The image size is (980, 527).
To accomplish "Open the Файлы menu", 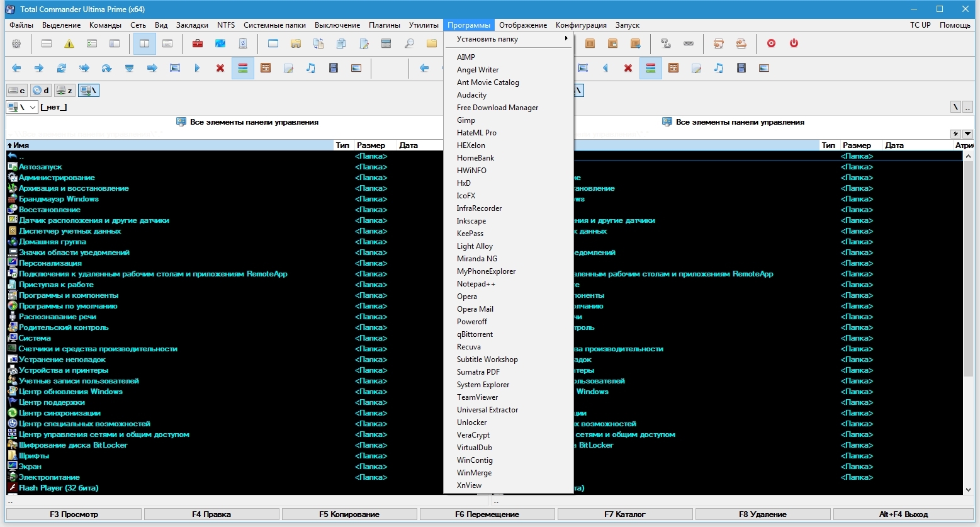I will [x=21, y=25].
